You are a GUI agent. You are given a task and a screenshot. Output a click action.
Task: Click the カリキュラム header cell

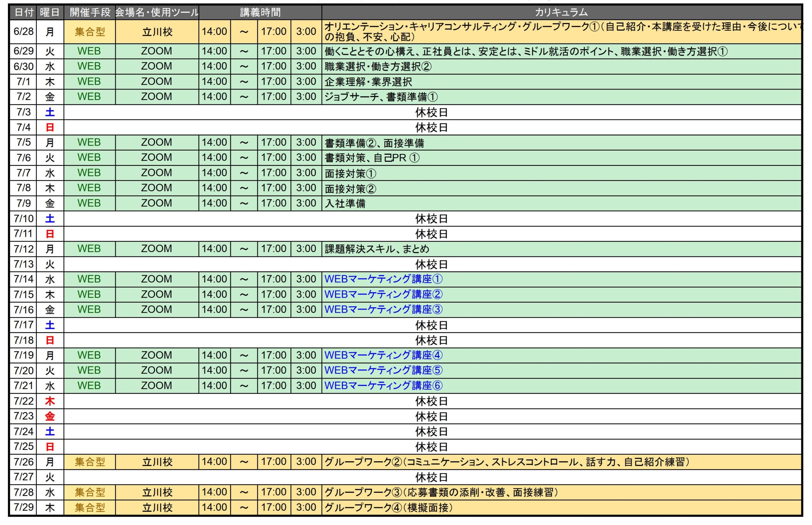561,13
